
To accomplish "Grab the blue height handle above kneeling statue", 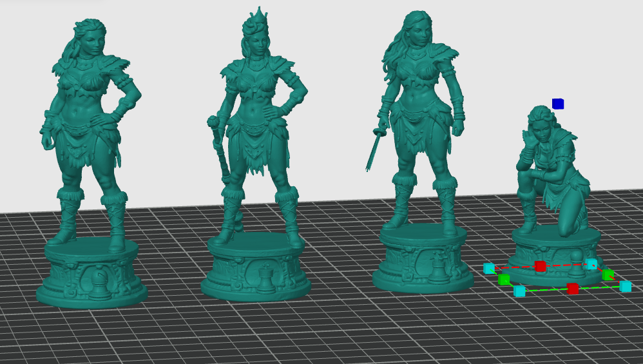I will pyautogui.click(x=558, y=104).
